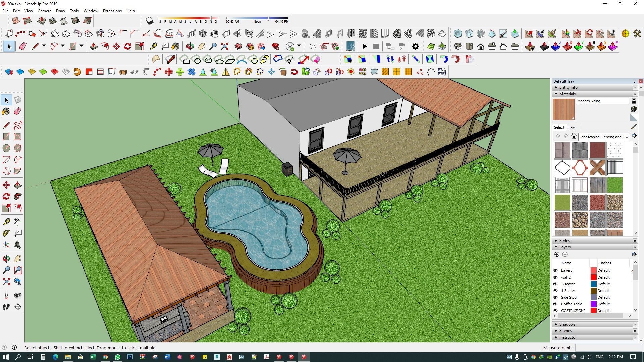644x362 pixels.
Task: Click the create material icon
Action: pos(634,109)
